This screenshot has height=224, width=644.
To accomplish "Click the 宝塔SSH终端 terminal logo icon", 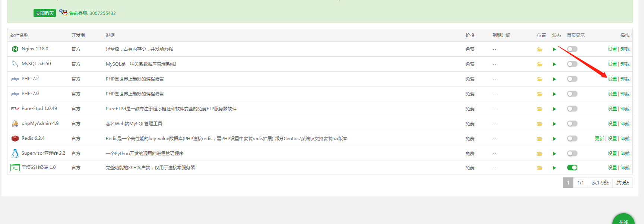I will coord(15,168).
